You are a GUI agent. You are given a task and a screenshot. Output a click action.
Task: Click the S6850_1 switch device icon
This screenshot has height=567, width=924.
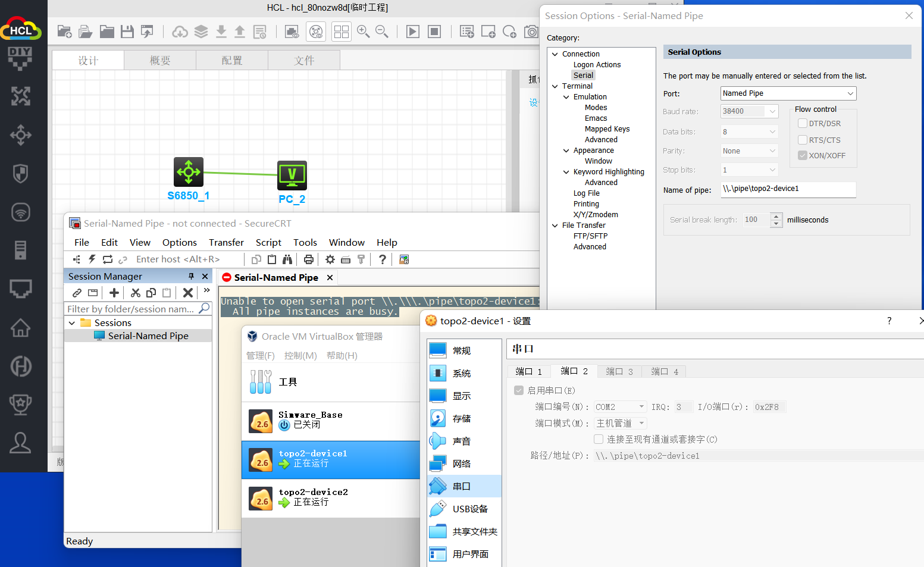tap(189, 172)
